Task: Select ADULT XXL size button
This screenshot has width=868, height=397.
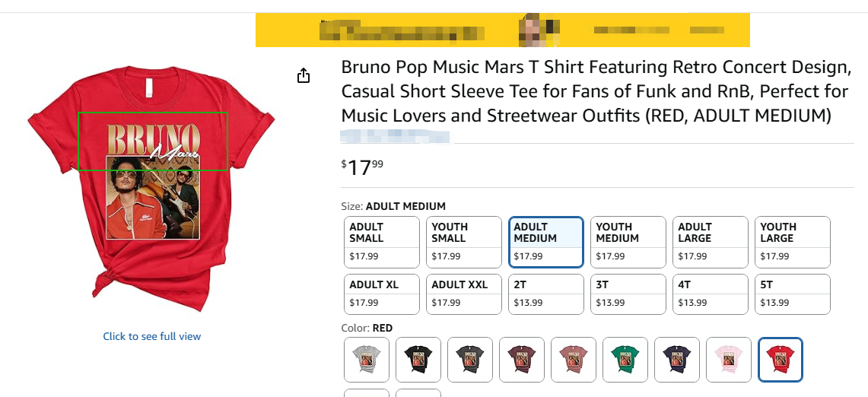Action: 464,294
